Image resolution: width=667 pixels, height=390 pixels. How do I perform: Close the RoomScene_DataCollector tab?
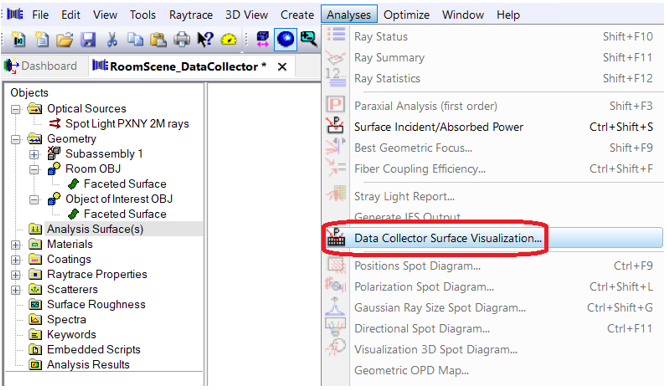[x=282, y=67]
